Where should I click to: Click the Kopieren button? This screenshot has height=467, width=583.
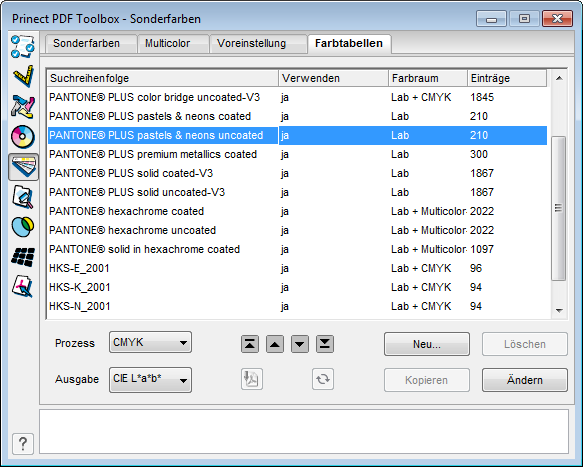click(427, 380)
